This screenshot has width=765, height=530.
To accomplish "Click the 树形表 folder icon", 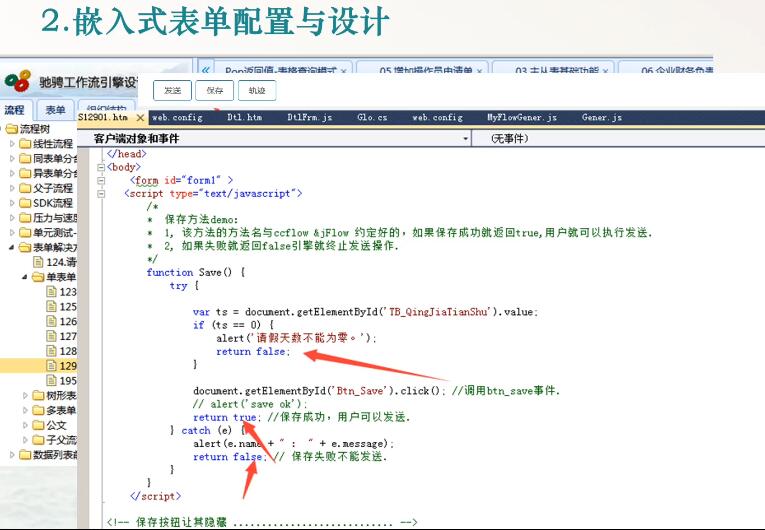I will [38, 395].
